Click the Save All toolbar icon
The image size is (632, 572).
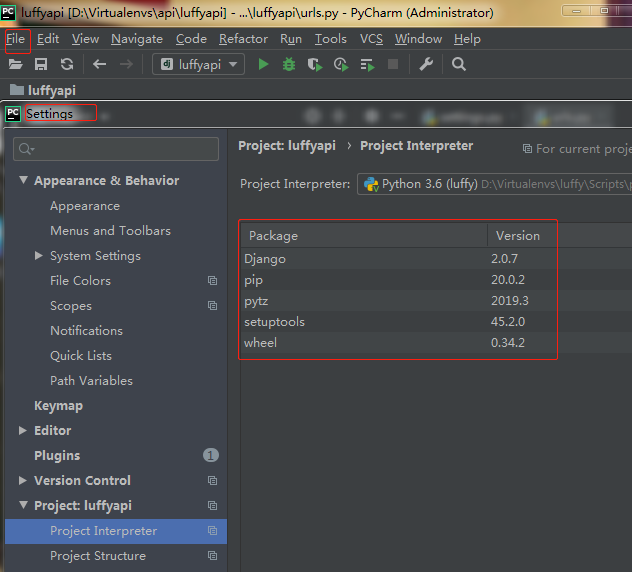pos(41,64)
